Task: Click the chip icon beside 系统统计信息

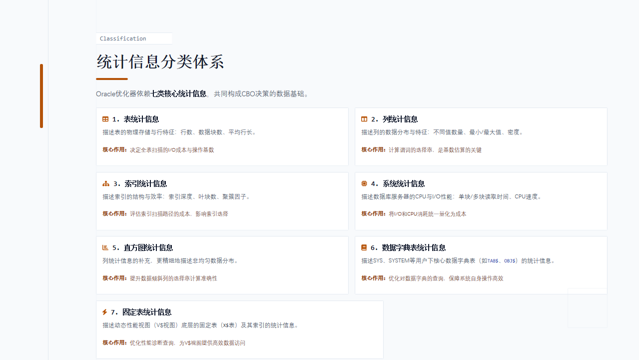Action: point(364,183)
